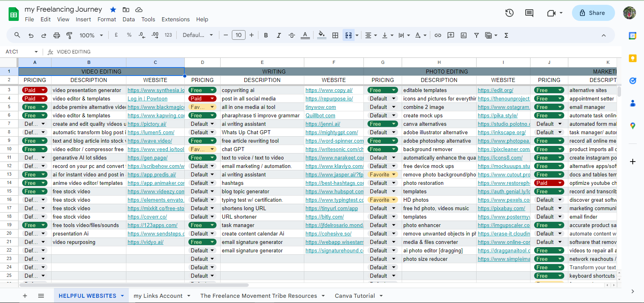Open the all sheets list
Screen dimensions: 644x303
point(41,296)
